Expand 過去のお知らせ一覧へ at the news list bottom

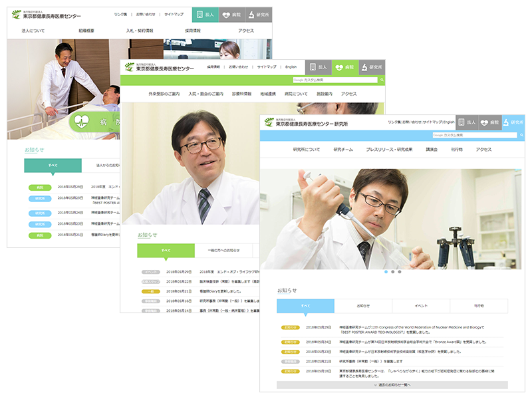click(392, 385)
